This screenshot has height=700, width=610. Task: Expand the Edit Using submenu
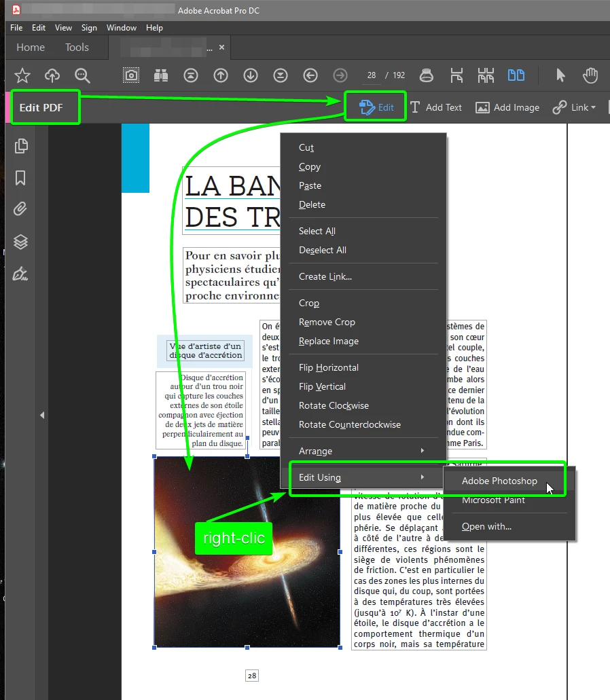(x=363, y=477)
